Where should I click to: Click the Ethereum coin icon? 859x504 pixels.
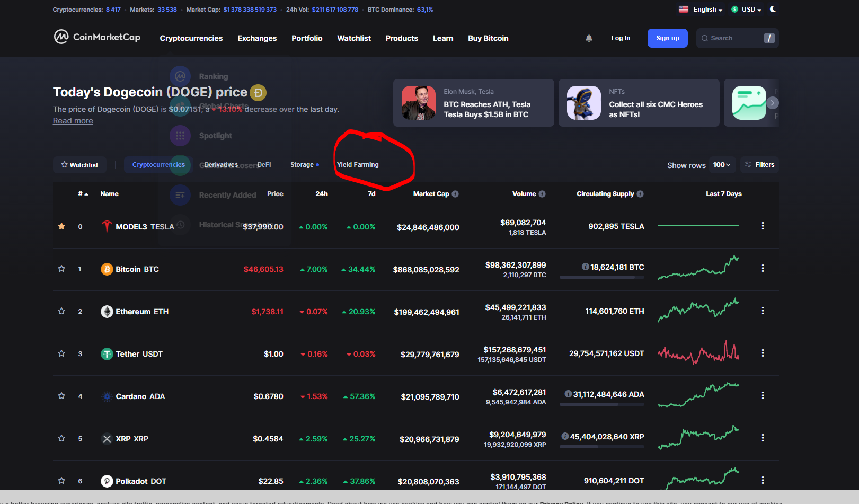point(107,312)
